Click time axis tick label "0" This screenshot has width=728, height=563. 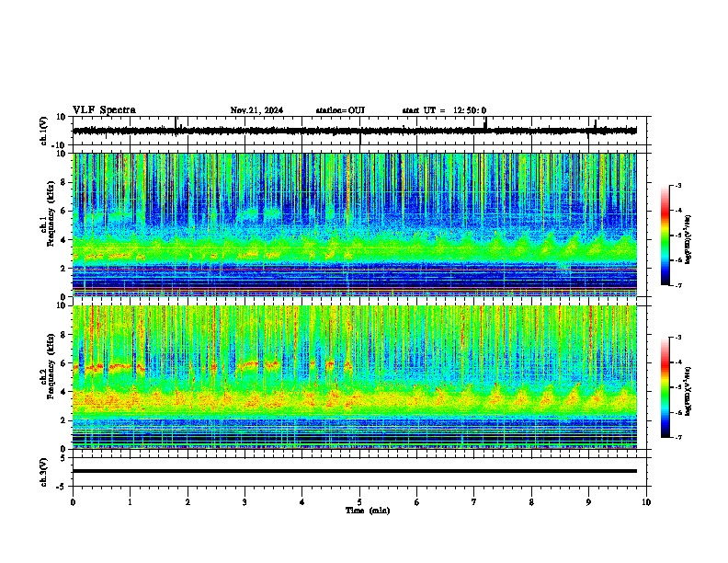pos(73,502)
